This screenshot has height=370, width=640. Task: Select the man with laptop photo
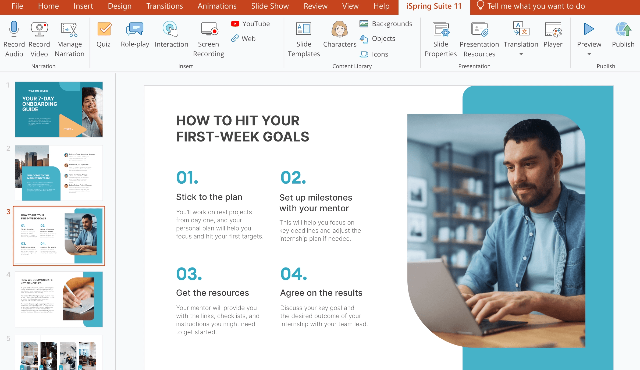coord(496,231)
